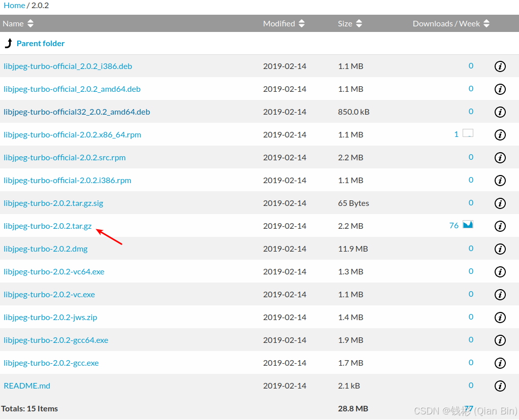Download libjpeg-turbo-official-2.0.2.i386.rpm

click(67, 180)
